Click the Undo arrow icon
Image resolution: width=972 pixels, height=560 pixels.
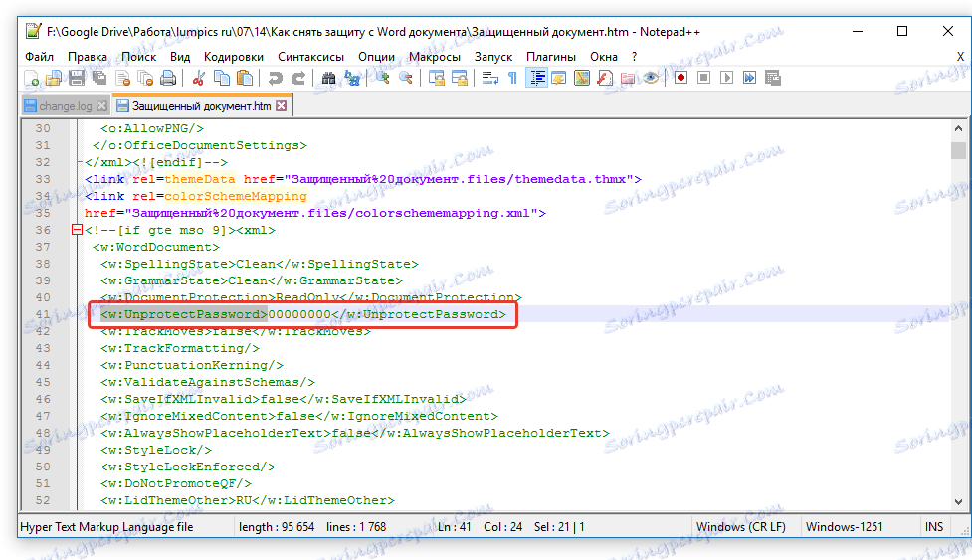[x=276, y=78]
